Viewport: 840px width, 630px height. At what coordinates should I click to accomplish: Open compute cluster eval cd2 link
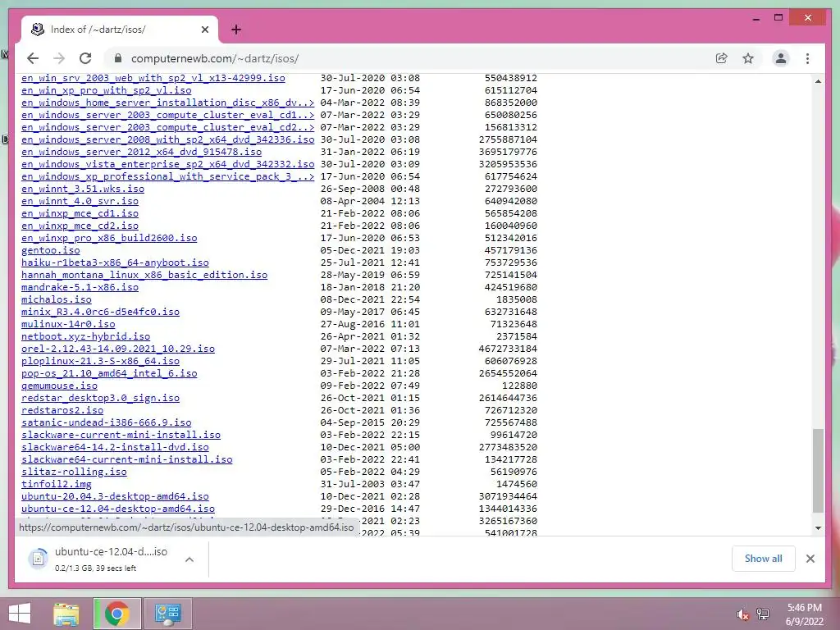coord(167,127)
